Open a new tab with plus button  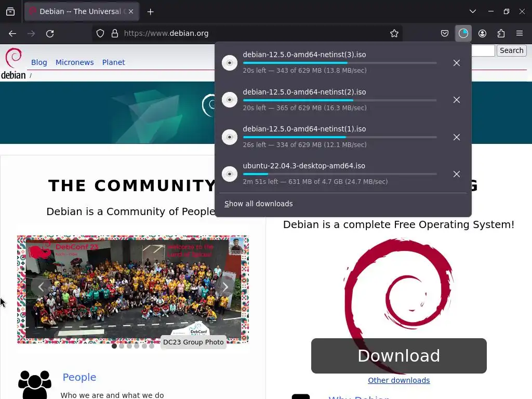click(x=150, y=12)
